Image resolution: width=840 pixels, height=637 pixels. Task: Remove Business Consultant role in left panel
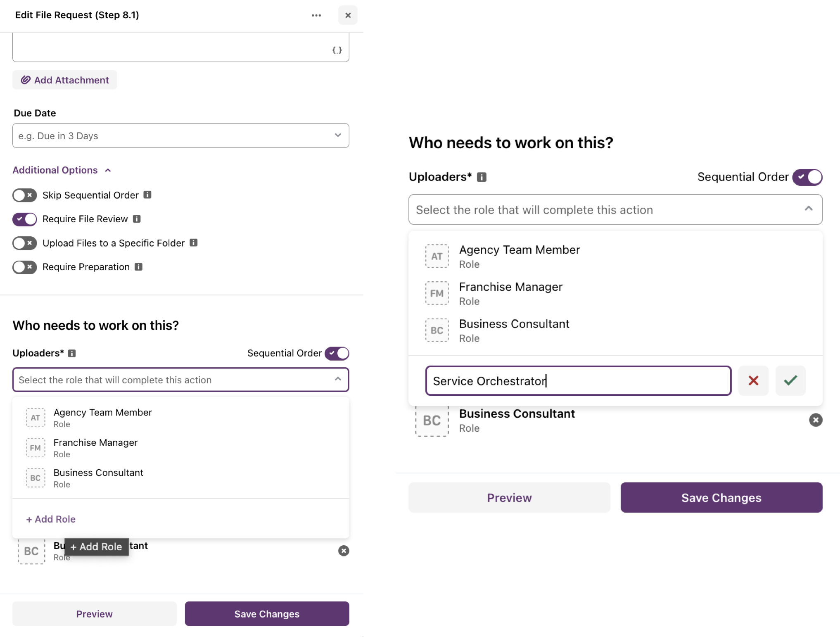(344, 551)
